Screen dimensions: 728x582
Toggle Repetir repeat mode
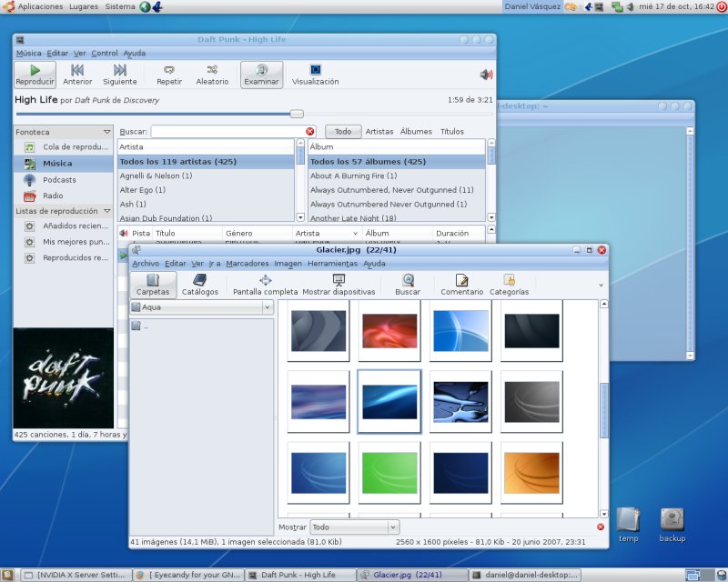[x=169, y=75]
